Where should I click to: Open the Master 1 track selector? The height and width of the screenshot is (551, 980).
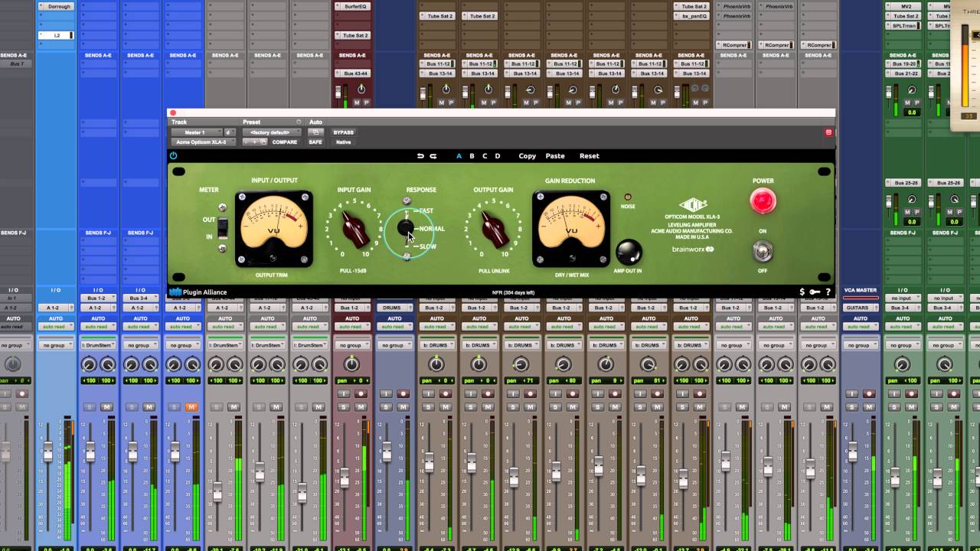(196, 132)
